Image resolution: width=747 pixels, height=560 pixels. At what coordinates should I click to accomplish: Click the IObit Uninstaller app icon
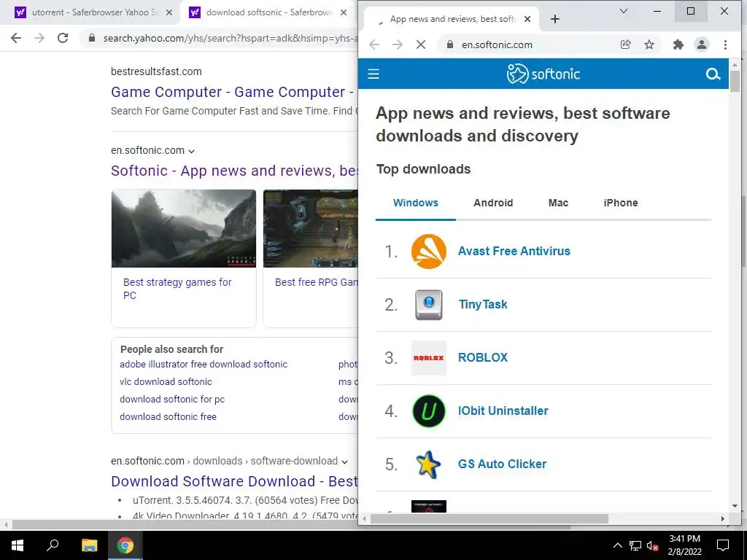(x=429, y=411)
